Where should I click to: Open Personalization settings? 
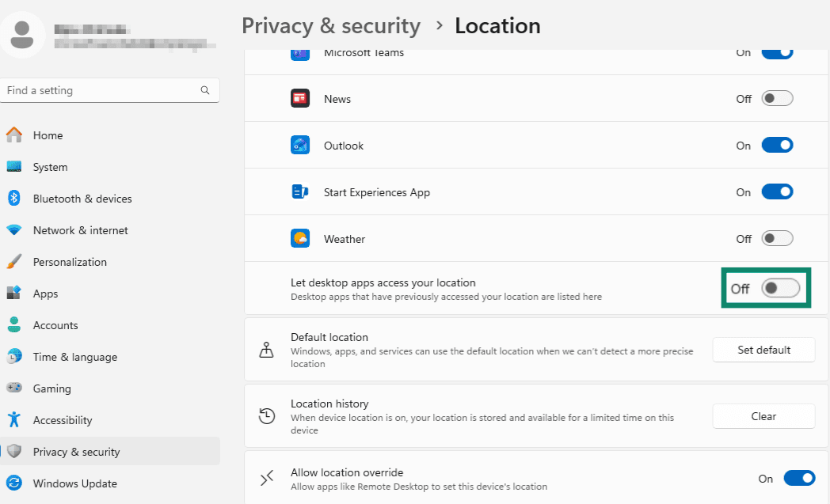coord(110,262)
